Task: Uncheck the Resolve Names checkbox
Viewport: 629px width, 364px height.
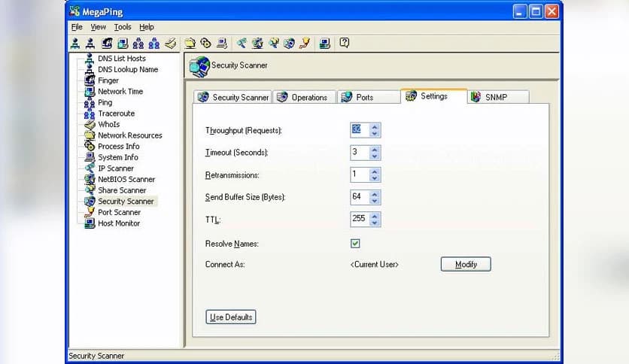Action: click(355, 244)
